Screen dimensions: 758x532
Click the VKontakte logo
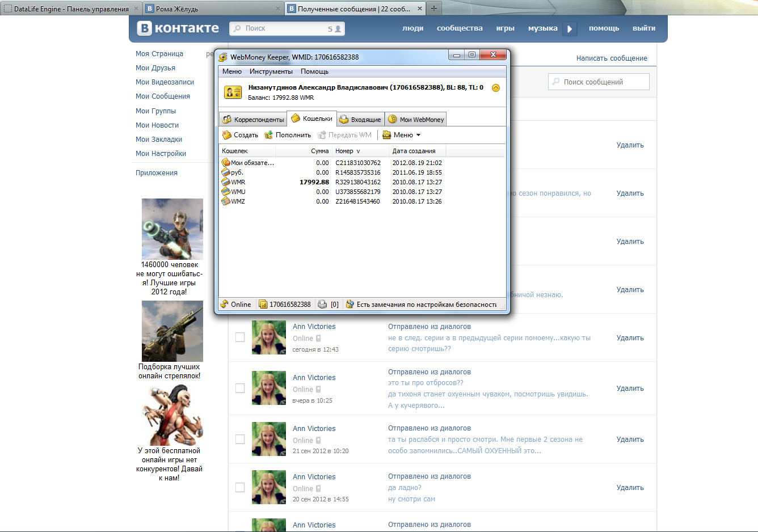click(x=178, y=28)
